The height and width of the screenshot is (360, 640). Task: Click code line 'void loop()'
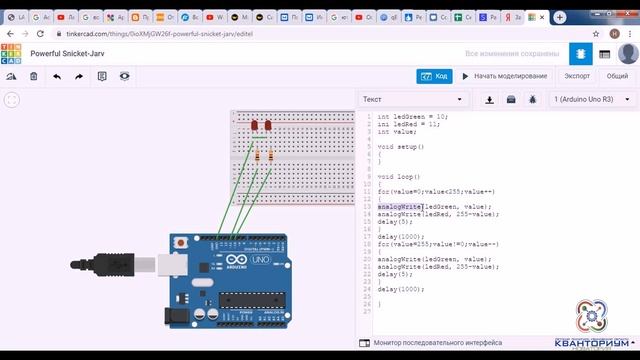click(x=399, y=177)
